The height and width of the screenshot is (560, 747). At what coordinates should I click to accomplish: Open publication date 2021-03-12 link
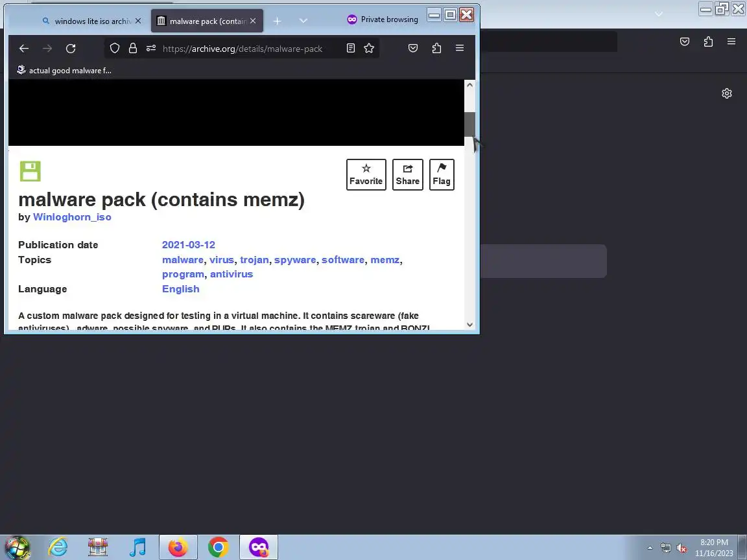pyautogui.click(x=189, y=245)
